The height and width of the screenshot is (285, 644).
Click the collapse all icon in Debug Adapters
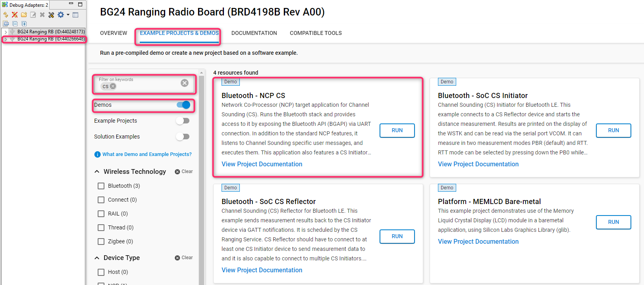15,24
